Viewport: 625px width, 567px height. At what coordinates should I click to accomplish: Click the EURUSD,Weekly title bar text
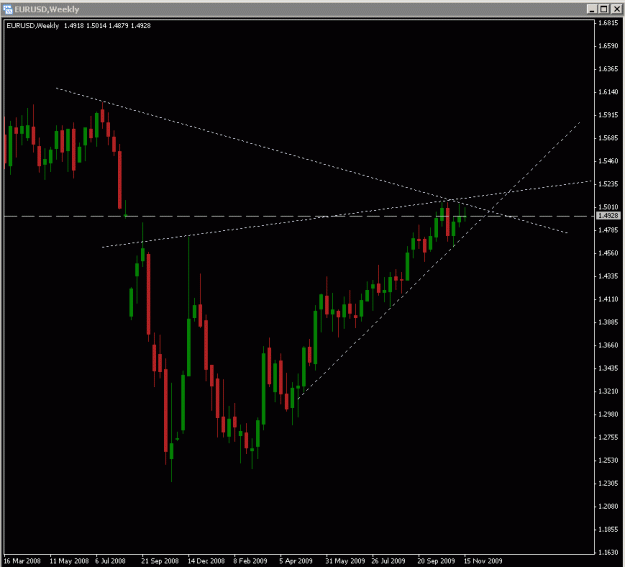(47, 9)
